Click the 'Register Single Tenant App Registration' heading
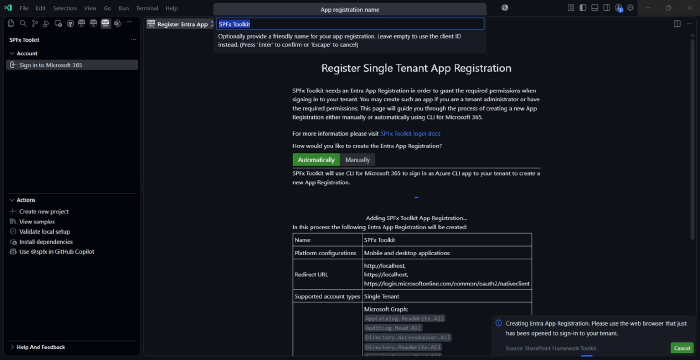 coord(416,68)
